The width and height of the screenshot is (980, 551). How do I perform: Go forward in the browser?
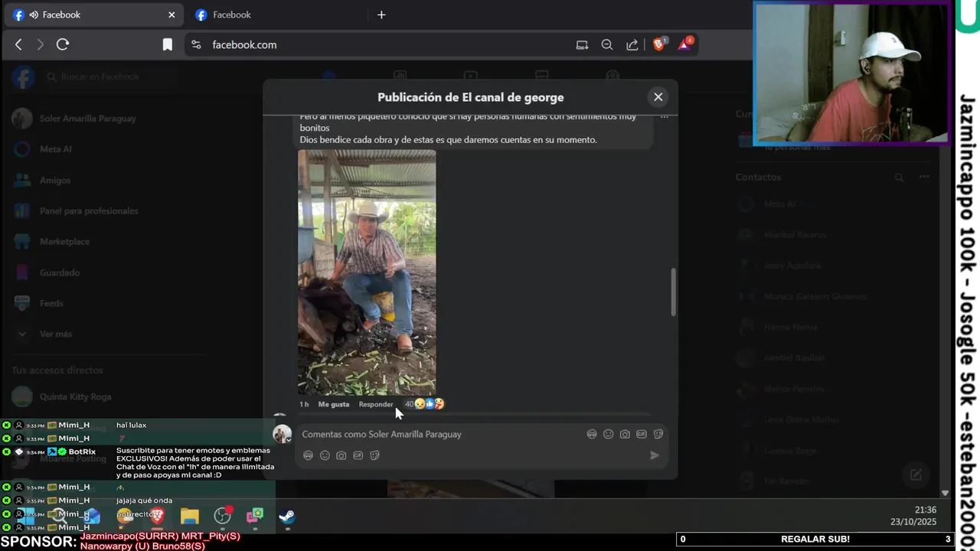[x=40, y=44]
